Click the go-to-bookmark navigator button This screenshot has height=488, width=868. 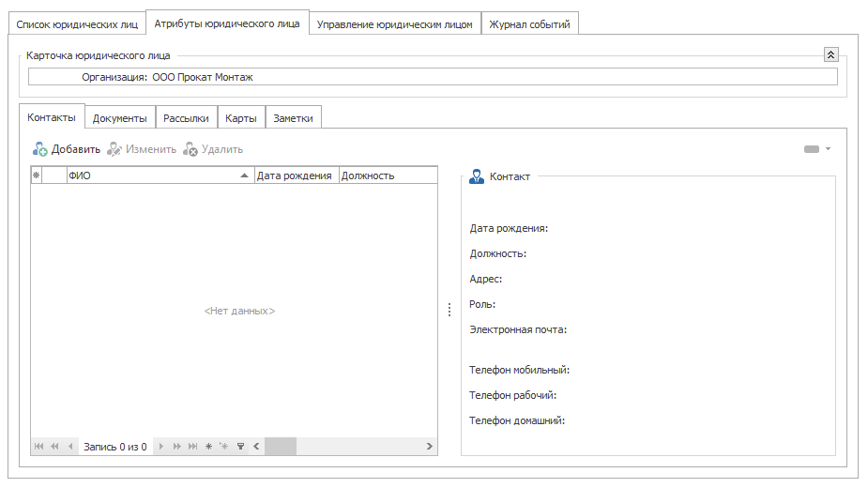(223, 447)
